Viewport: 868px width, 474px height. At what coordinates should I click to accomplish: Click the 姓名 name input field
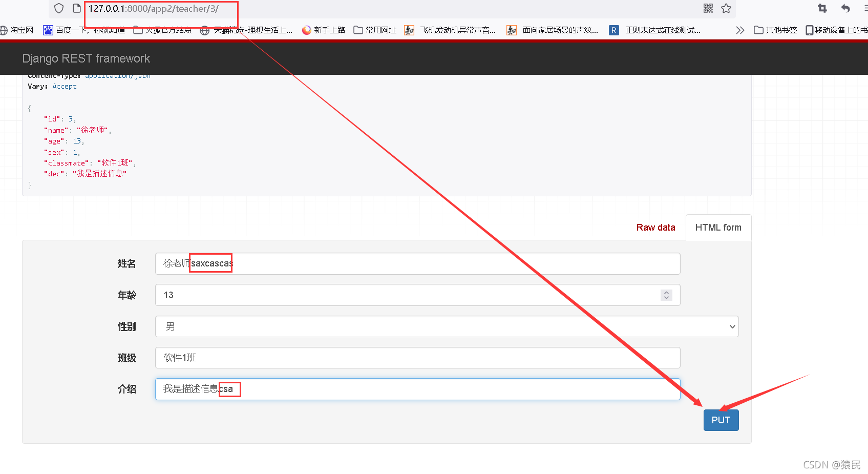pos(417,263)
